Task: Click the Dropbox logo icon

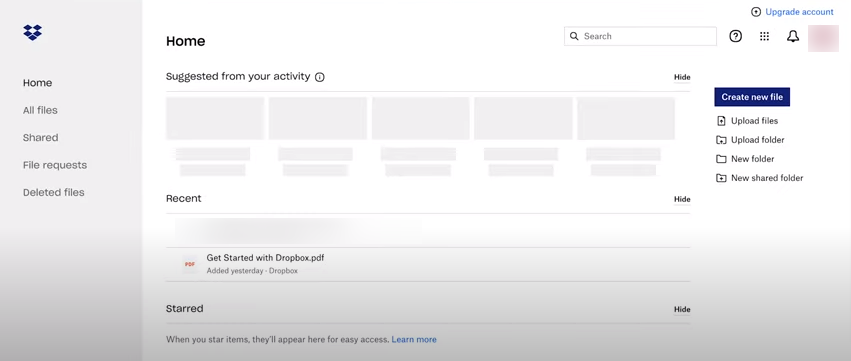Action: coord(33,32)
